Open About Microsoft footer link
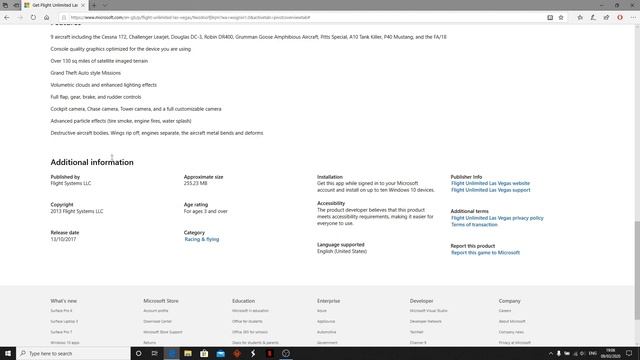640x360 pixels. (x=512, y=321)
